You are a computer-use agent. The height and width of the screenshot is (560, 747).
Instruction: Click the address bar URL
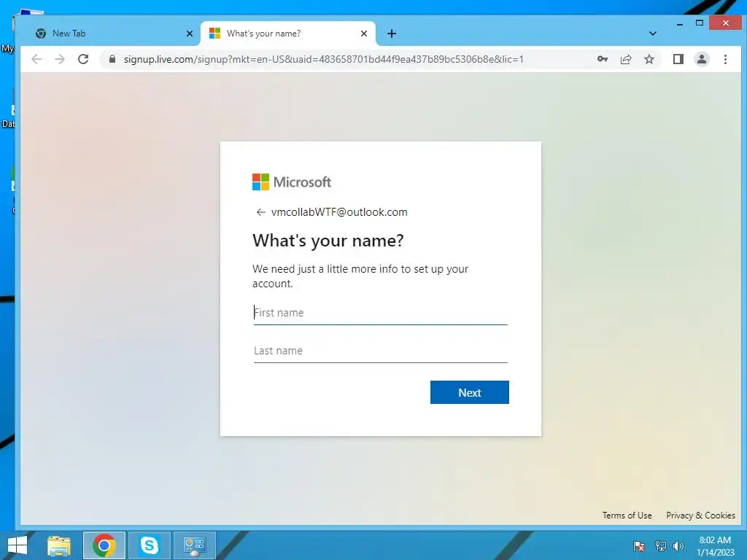tap(323, 59)
